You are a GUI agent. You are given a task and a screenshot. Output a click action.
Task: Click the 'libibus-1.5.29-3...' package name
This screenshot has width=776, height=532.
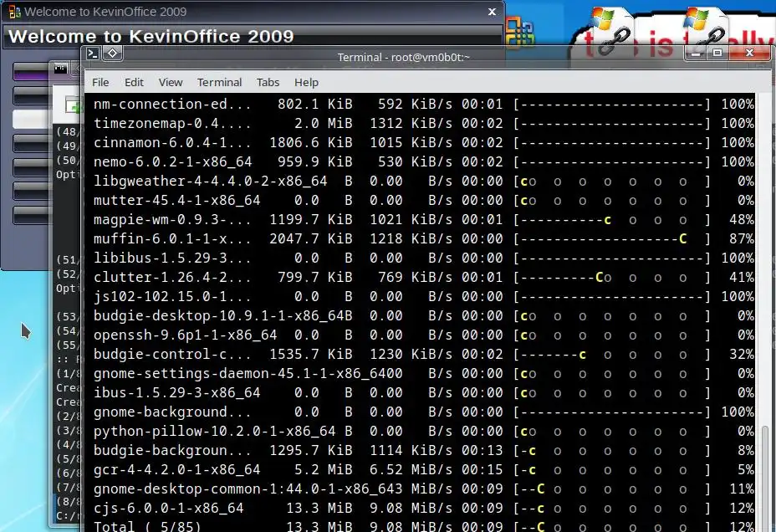(x=172, y=258)
